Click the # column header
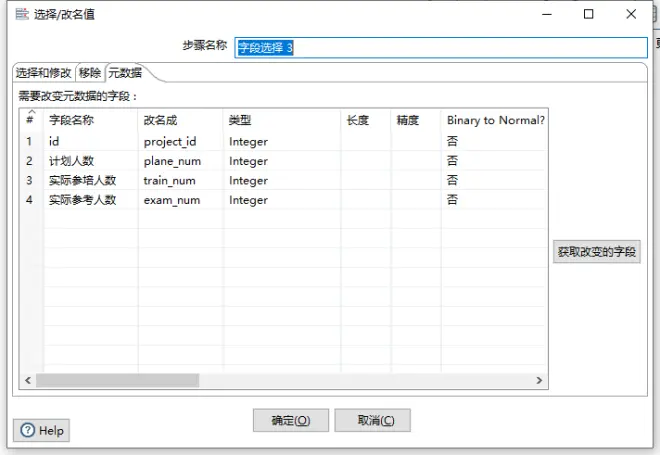The height and width of the screenshot is (455, 660). (x=32, y=120)
